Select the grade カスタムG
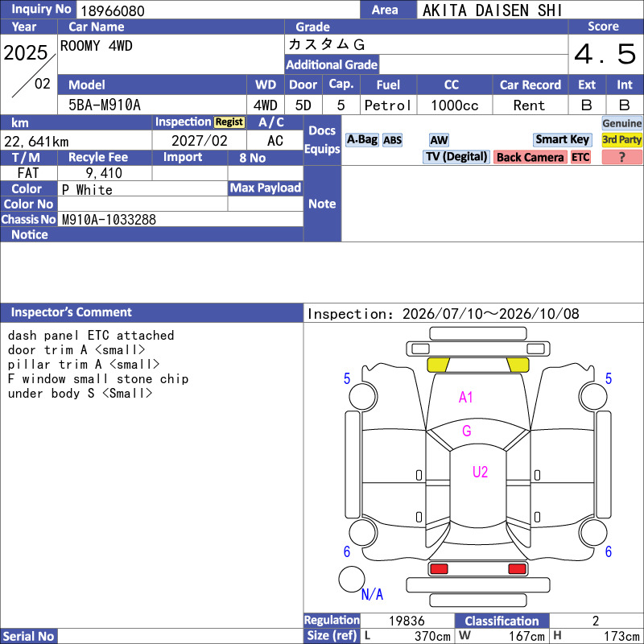 [x=327, y=44]
